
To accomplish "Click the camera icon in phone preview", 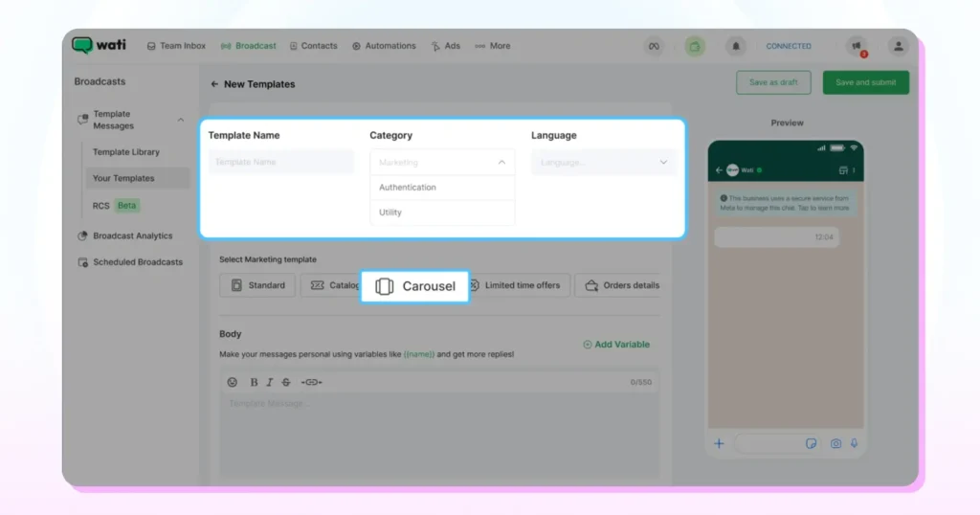I will click(x=835, y=444).
